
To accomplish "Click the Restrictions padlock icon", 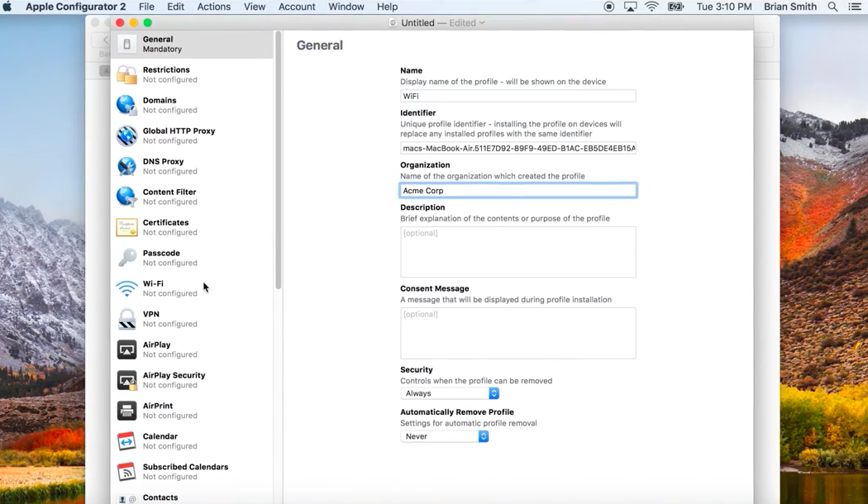I will (126, 74).
